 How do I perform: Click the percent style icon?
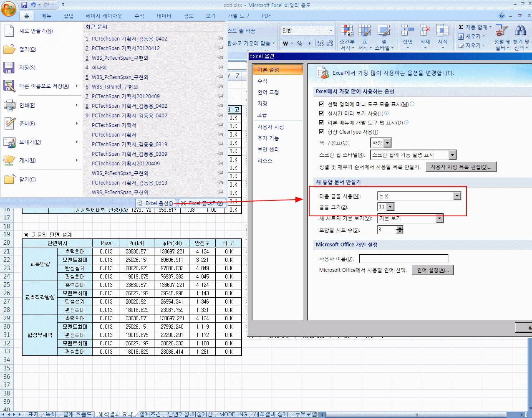[x=300, y=43]
